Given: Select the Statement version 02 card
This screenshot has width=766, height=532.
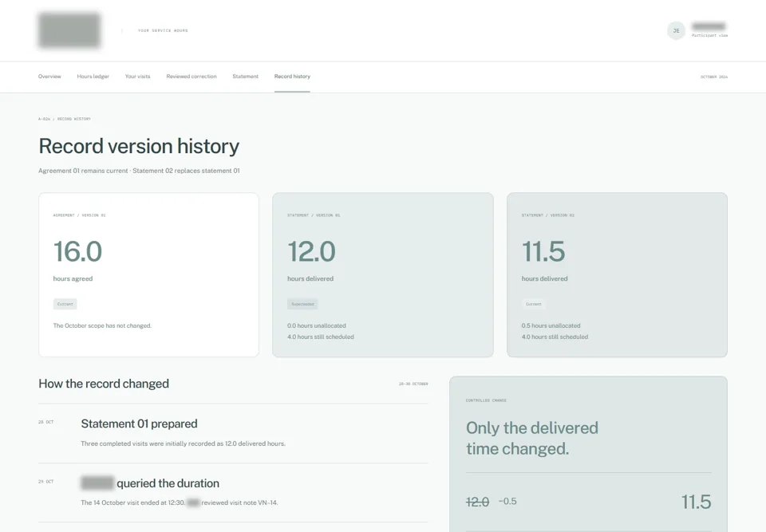Looking at the screenshot, I should tap(617, 274).
